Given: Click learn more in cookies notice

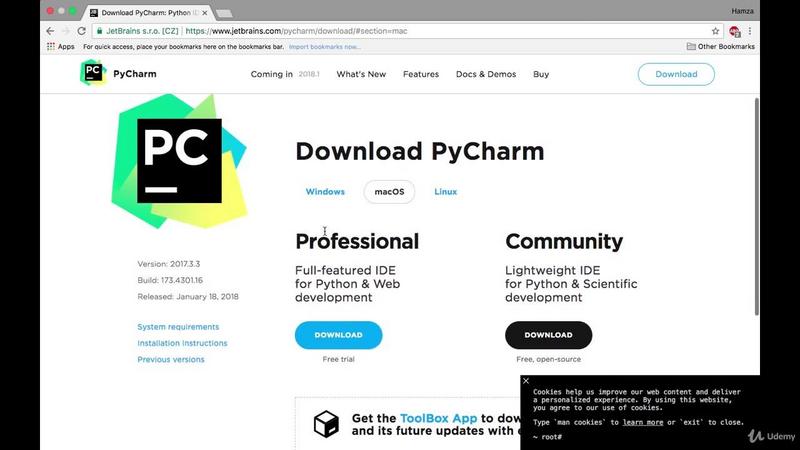Looking at the screenshot, I should coord(643,422).
